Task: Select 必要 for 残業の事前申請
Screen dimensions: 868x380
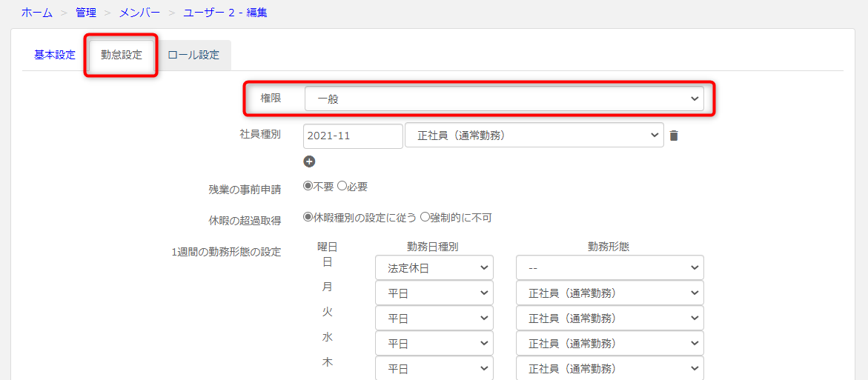Action: click(342, 187)
